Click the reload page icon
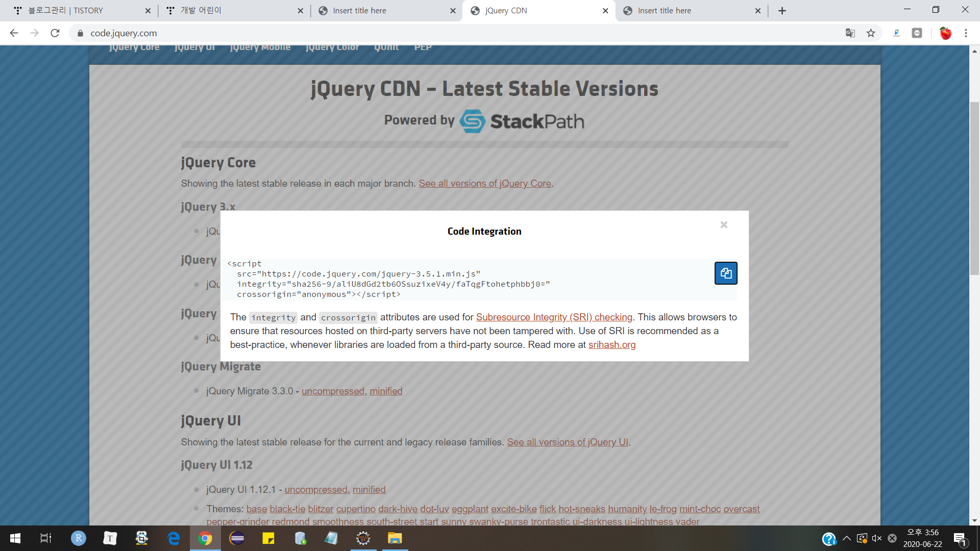The height and width of the screenshot is (551, 980). (55, 33)
